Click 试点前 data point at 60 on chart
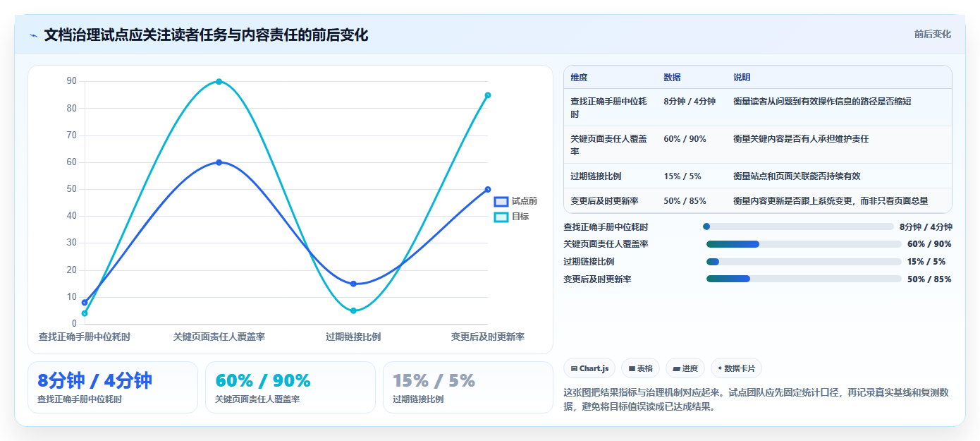The height and width of the screenshot is (441, 980). point(219,162)
